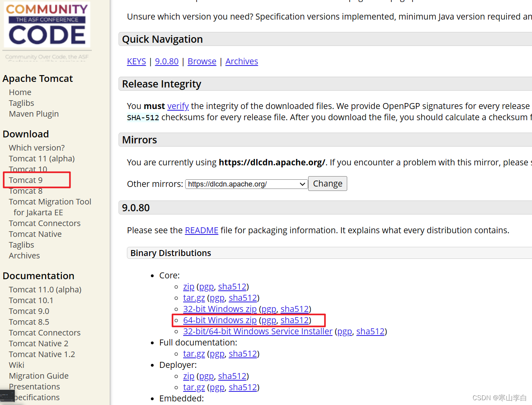Open Tomcat 9.0 documentation

pyautogui.click(x=29, y=311)
